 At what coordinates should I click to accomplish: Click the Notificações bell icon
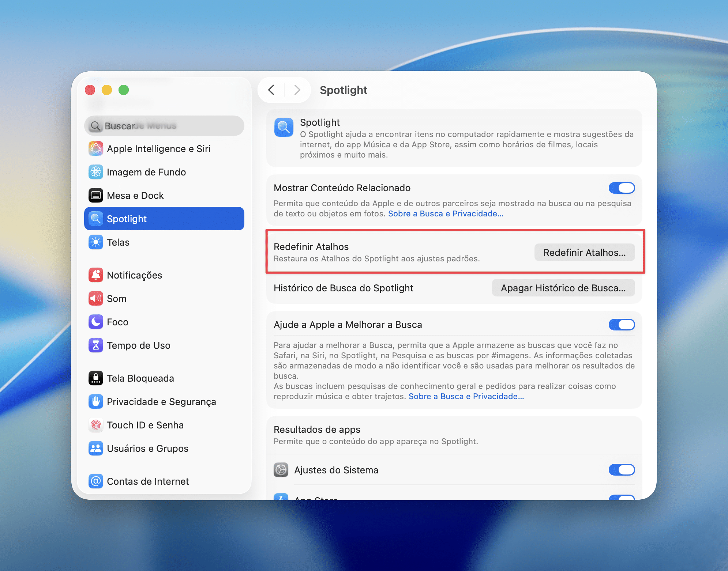point(95,275)
